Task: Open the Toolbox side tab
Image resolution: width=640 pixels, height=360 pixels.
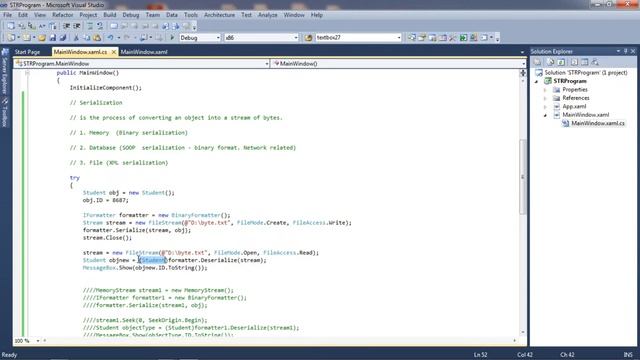Action: 4,114
